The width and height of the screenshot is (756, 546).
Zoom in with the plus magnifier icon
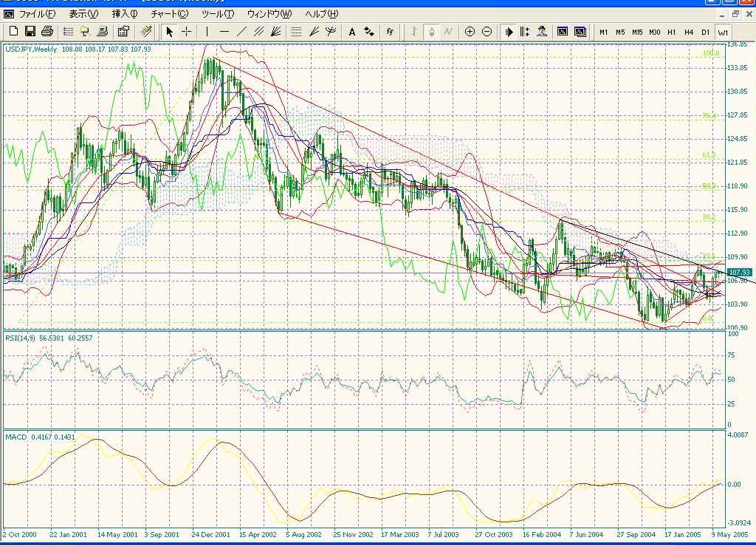tap(470, 31)
